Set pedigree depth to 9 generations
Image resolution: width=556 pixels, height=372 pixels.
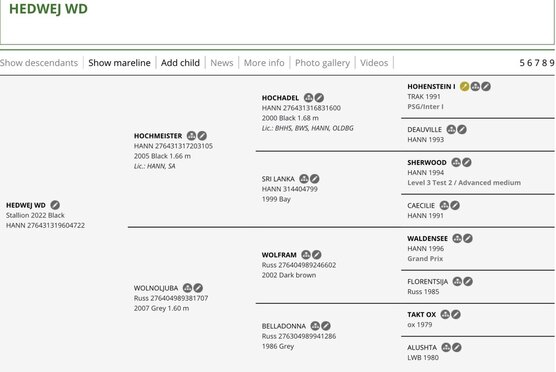[552, 63]
